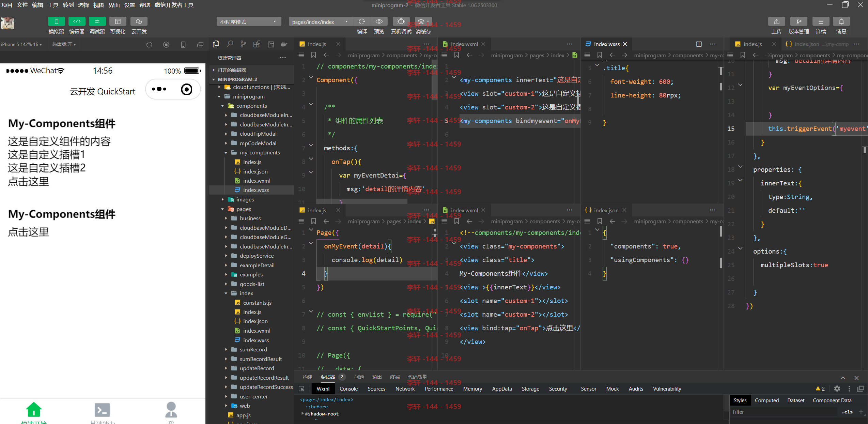Switch to the Sources debugger tab
The width and height of the screenshot is (868, 424).
click(376, 389)
